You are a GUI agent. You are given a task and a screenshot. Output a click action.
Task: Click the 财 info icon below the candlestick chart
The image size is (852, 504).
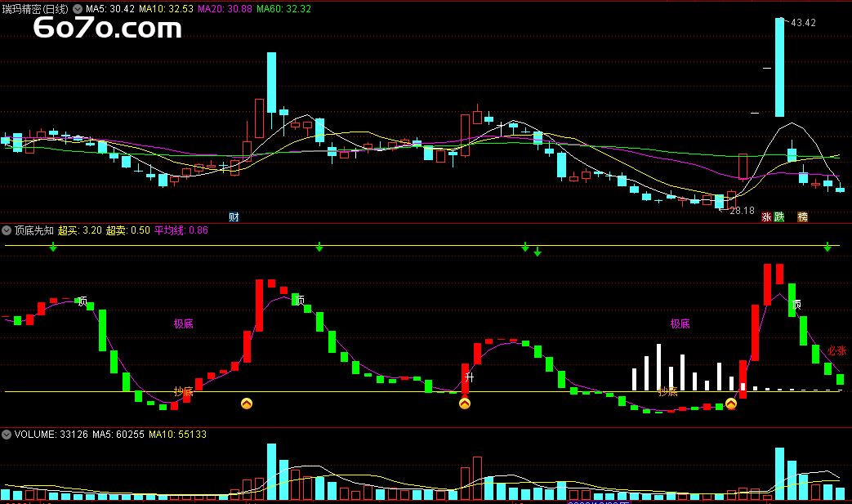(x=234, y=217)
